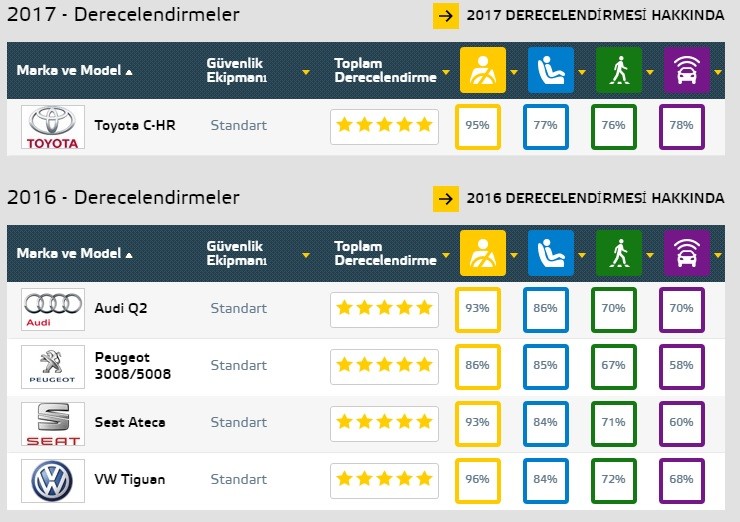Click Seat Ateca five-star rating box

384,423
